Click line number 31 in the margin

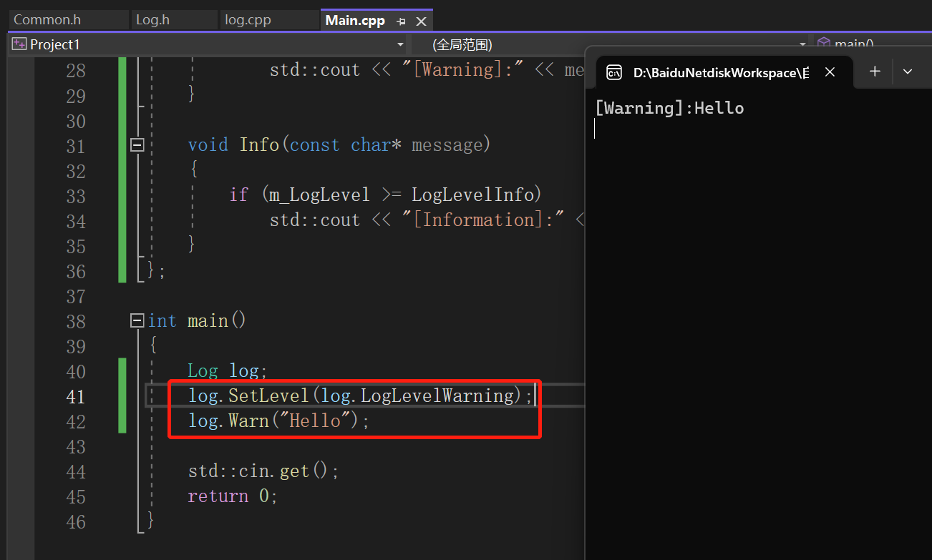click(75, 146)
